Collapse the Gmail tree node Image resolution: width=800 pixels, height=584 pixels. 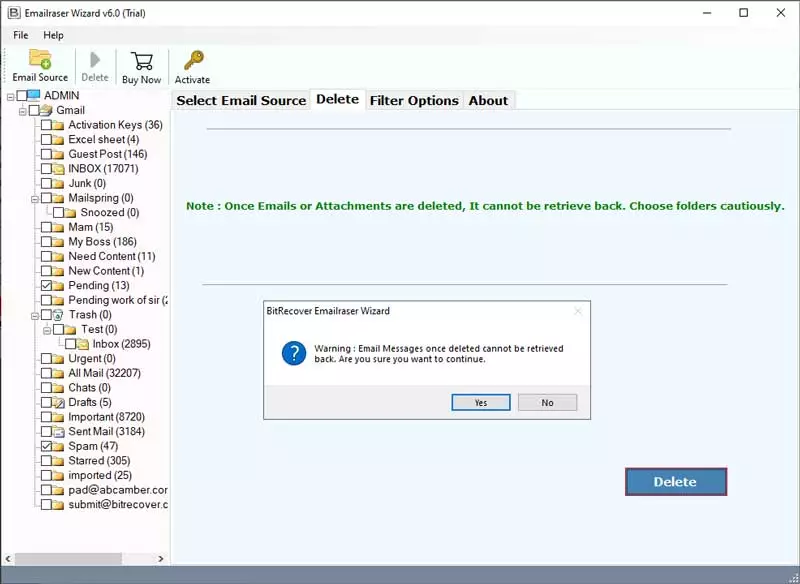(22, 111)
